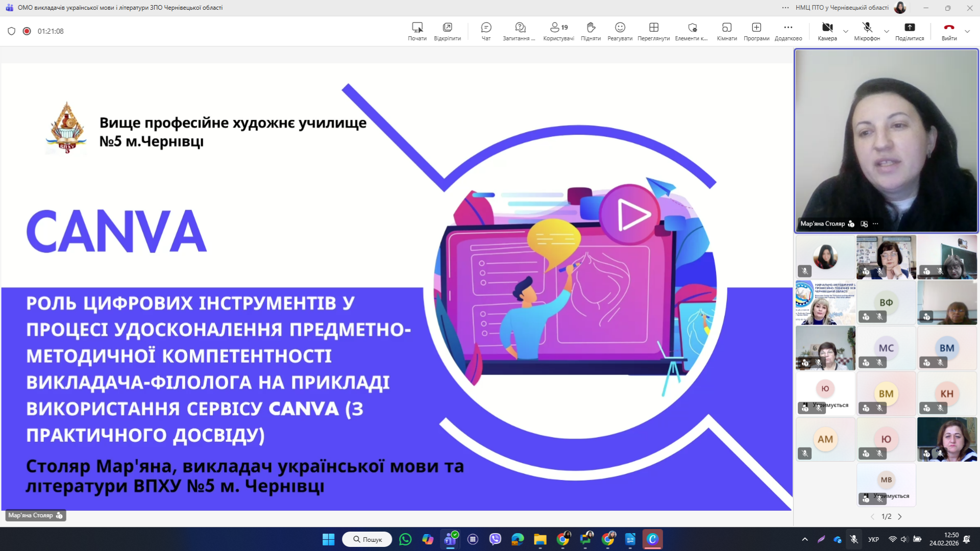Open dropdown next to Вийти

(x=967, y=32)
